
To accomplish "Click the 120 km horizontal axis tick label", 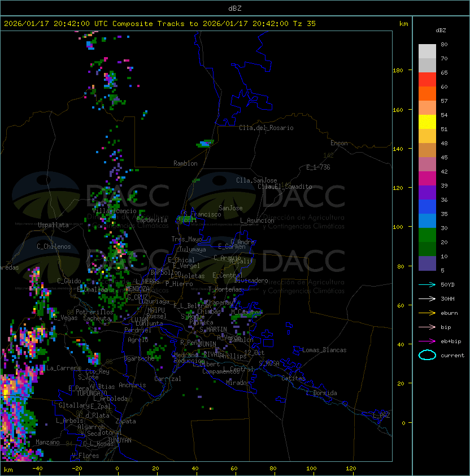I will (351, 469).
